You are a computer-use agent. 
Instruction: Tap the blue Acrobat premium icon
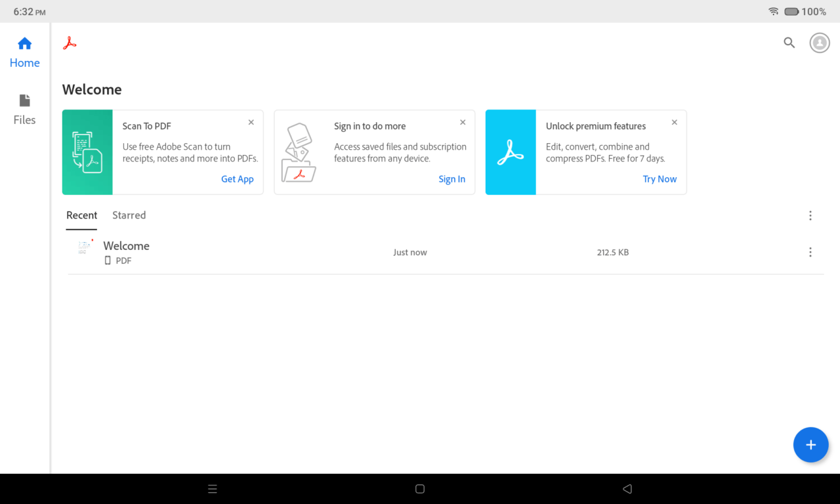tap(511, 152)
